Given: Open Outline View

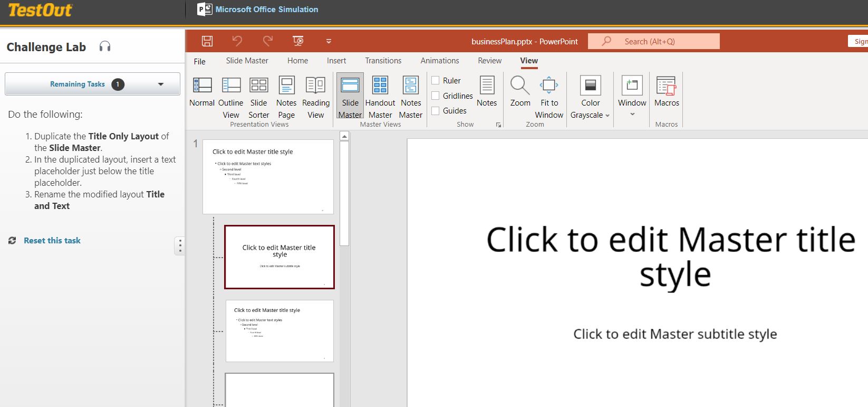Looking at the screenshot, I should click(x=231, y=97).
